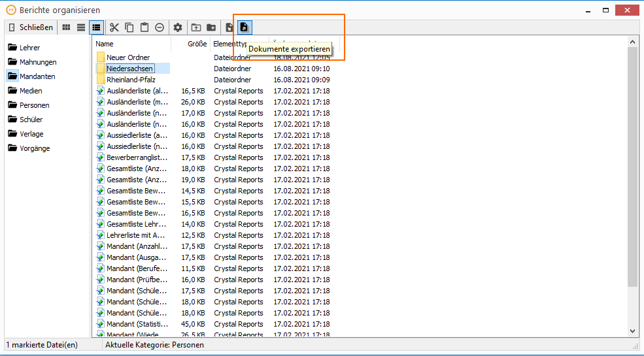The height and width of the screenshot is (356, 644).
Task: Maximize the Berichte organisieren window
Action: pyautogui.click(x=605, y=10)
